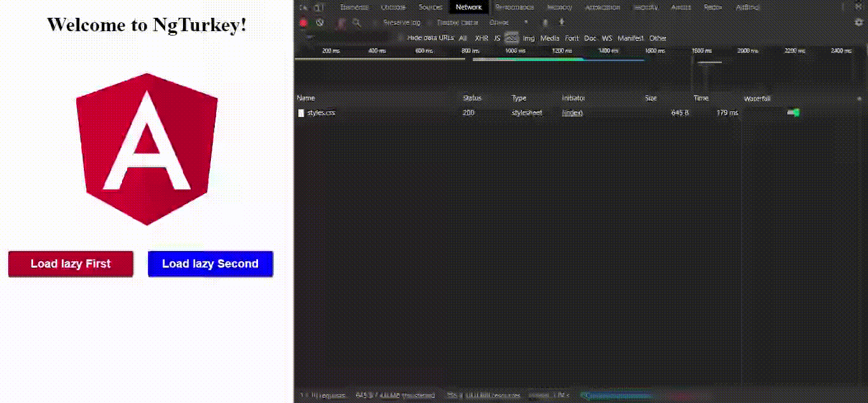The height and width of the screenshot is (403, 868).
Task: Click the green waterfall timing bar
Action: tap(794, 113)
